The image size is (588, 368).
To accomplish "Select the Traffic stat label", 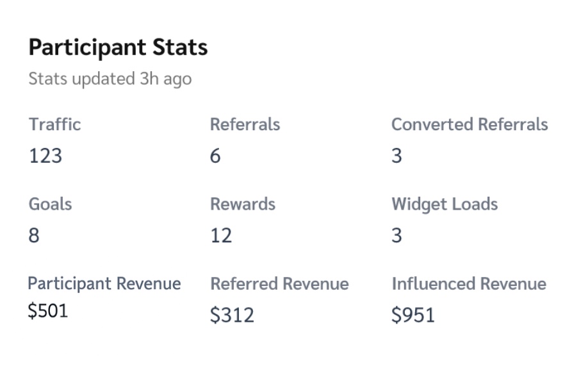I will pos(54,124).
